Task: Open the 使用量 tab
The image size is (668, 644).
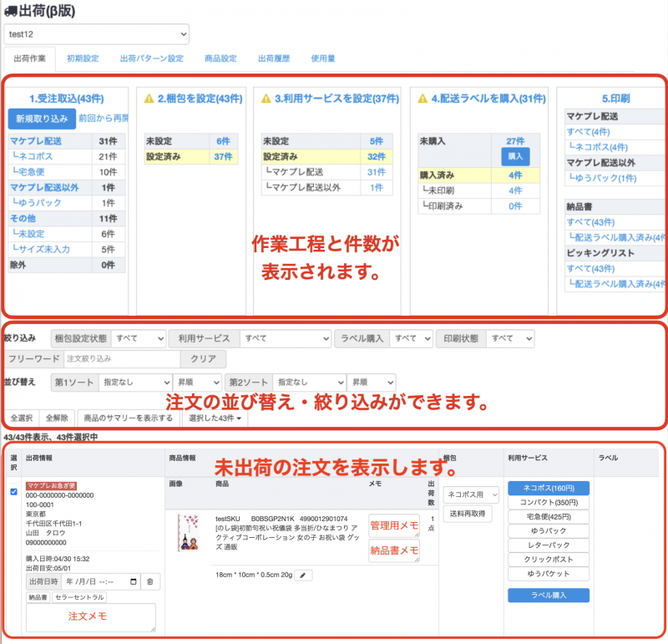Action: (x=323, y=58)
